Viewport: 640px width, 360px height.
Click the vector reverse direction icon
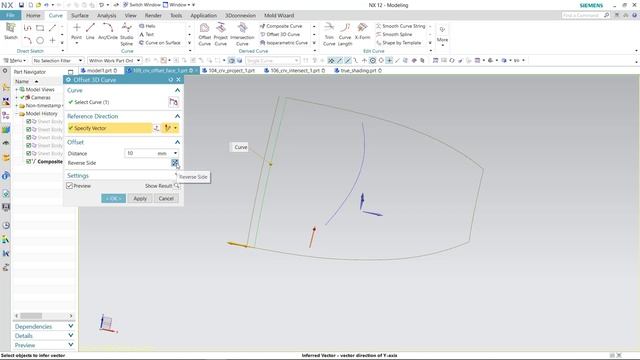point(156,128)
